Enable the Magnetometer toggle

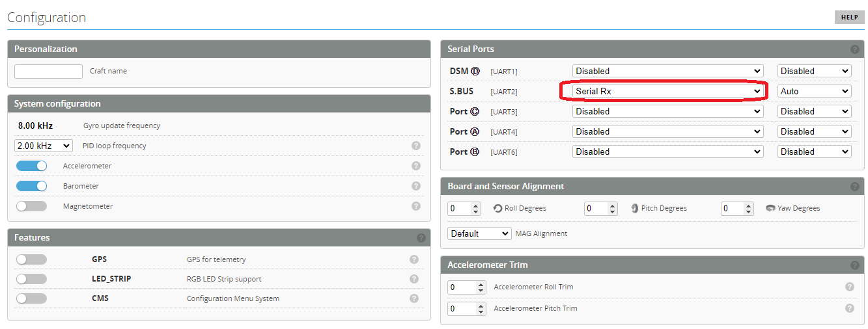click(x=31, y=206)
